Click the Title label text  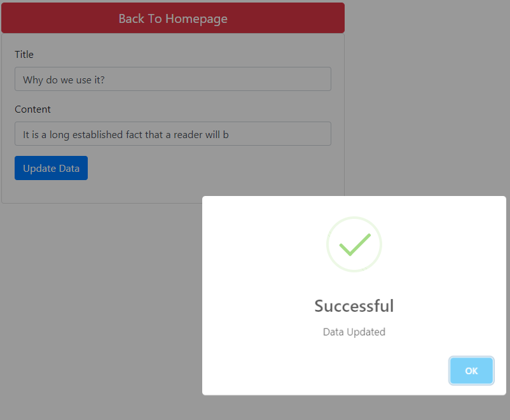coord(24,54)
